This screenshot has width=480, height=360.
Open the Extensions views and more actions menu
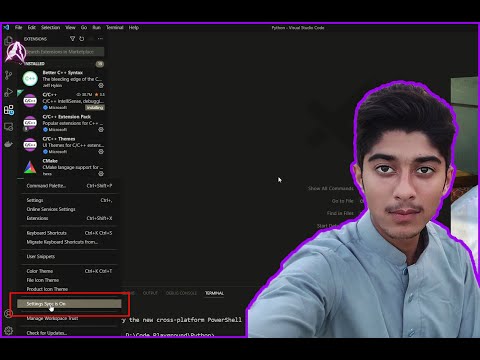(100, 39)
